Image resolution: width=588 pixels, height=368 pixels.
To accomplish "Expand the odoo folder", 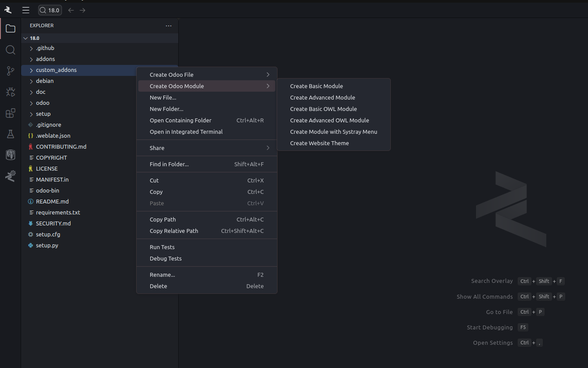I will [43, 103].
